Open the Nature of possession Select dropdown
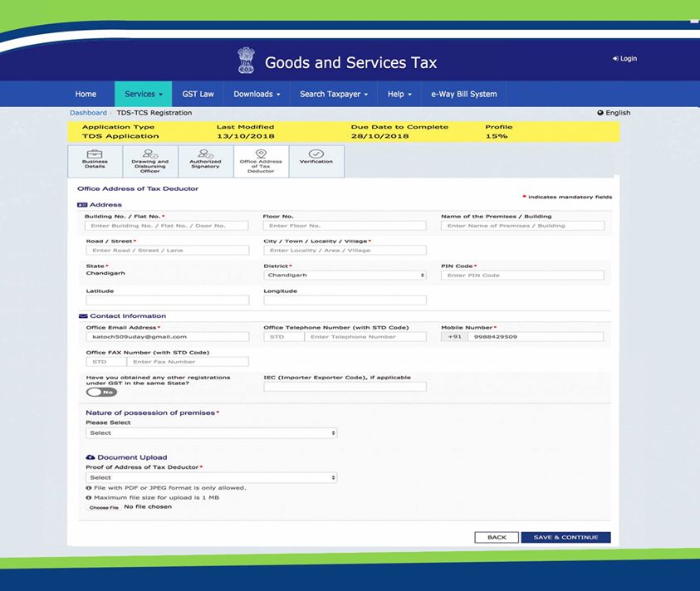The height and width of the screenshot is (591, 700). (x=211, y=433)
